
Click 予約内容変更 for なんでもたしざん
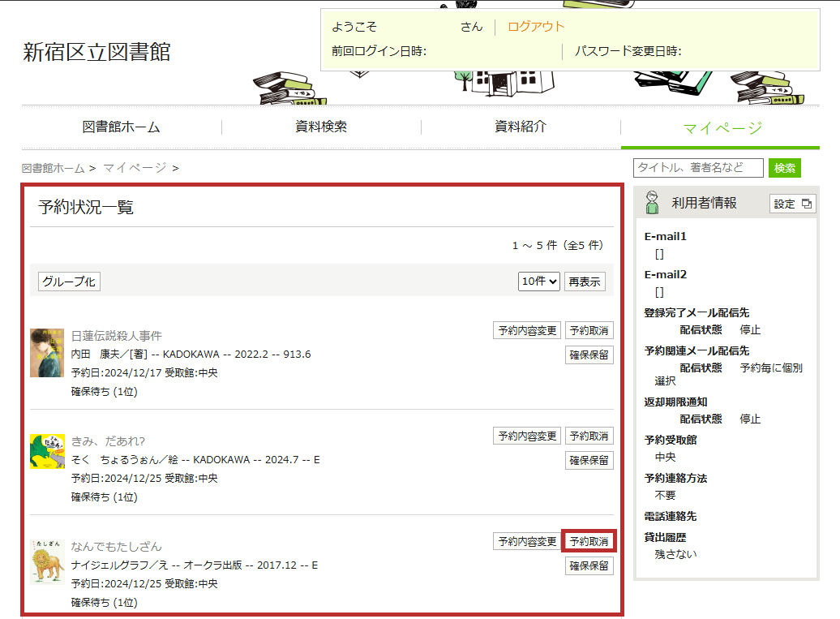[x=527, y=541]
